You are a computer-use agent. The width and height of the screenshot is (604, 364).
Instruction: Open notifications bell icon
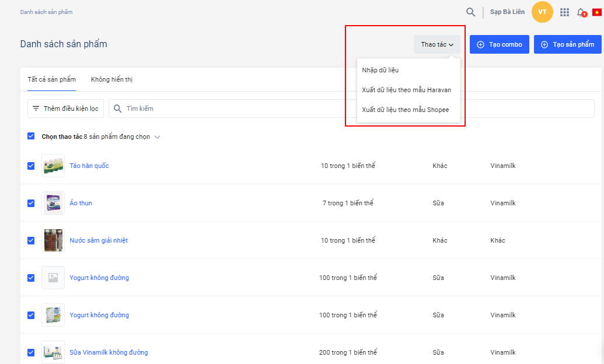click(x=581, y=12)
